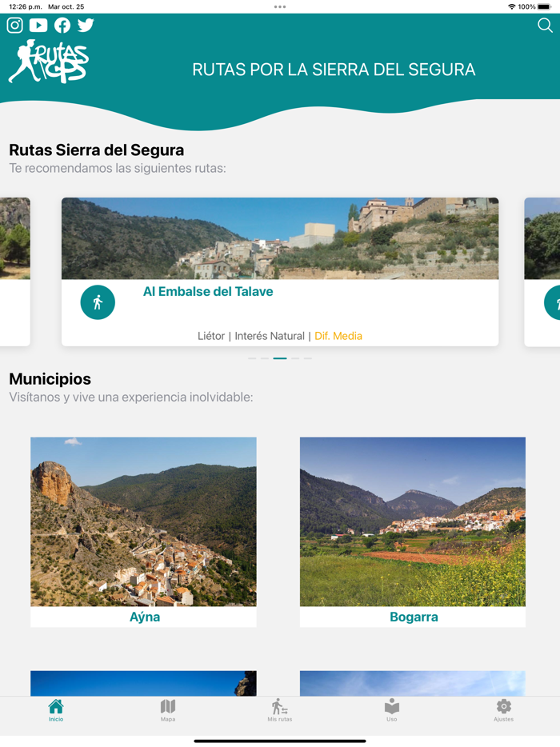Go to the Uso tab
This screenshot has width=560, height=747.
pos(392,710)
